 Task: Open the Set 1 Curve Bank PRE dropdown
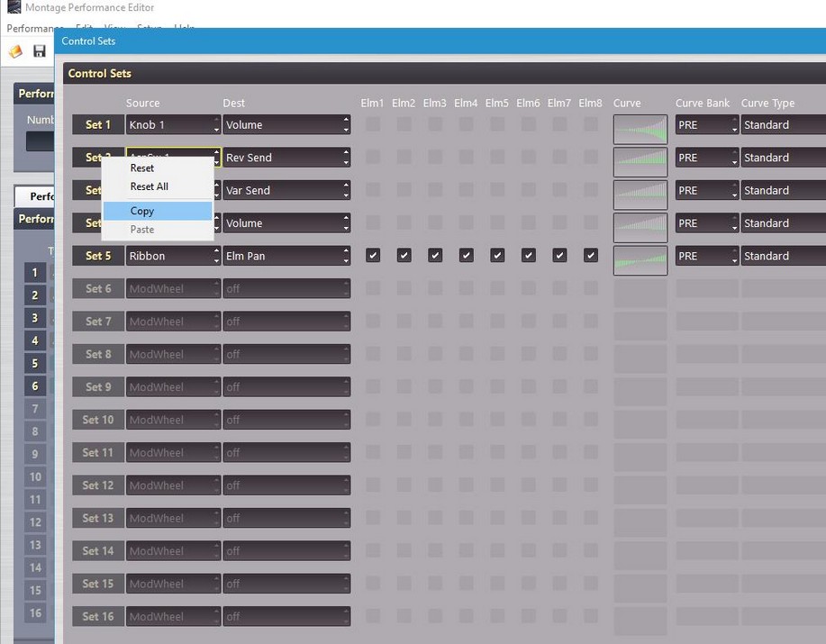click(x=707, y=125)
